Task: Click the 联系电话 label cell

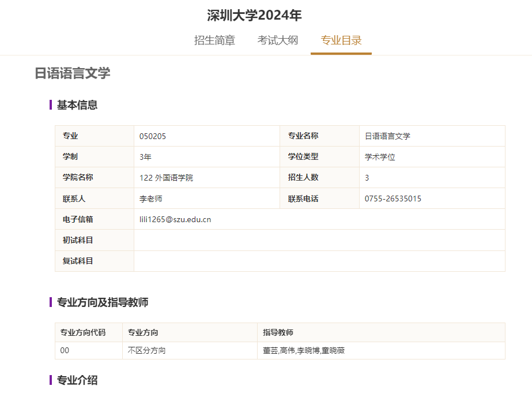Action: click(319, 198)
